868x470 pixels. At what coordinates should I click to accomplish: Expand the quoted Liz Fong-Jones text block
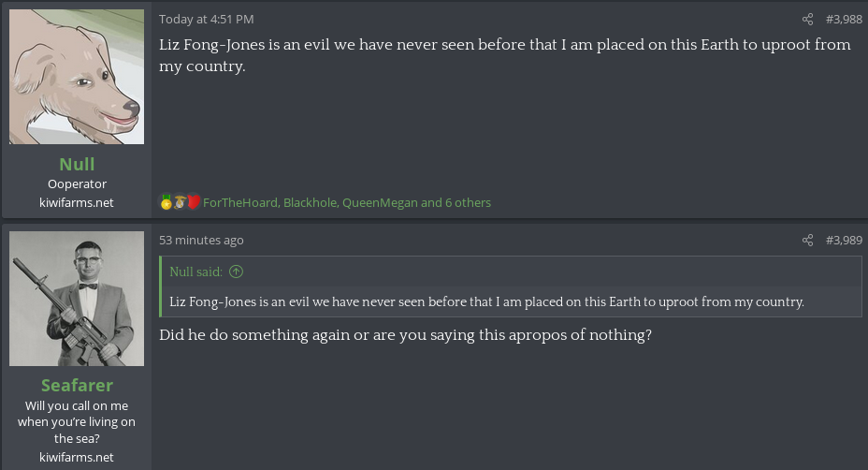click(486, 301)
